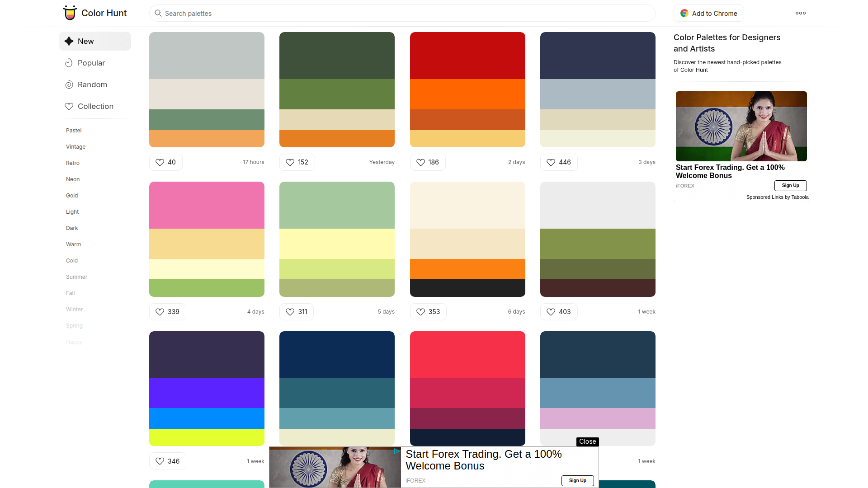
Task: Click Sponsored Links by Taboola
Action: click(777, 197)
